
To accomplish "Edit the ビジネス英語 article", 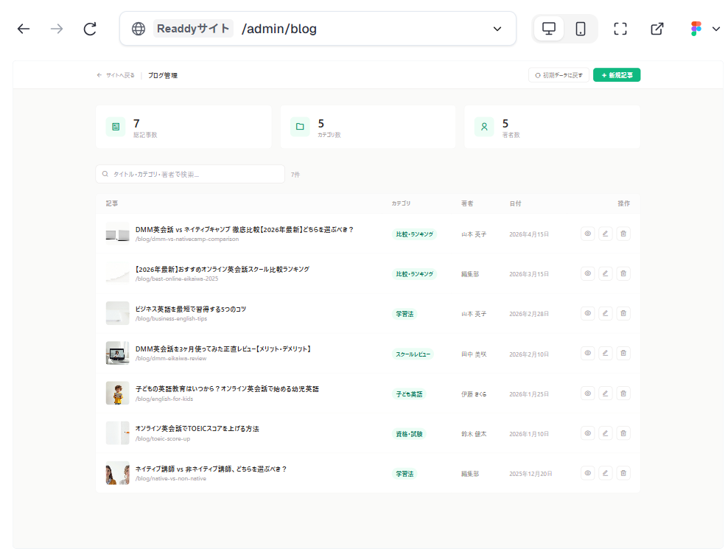I will 606,313.
